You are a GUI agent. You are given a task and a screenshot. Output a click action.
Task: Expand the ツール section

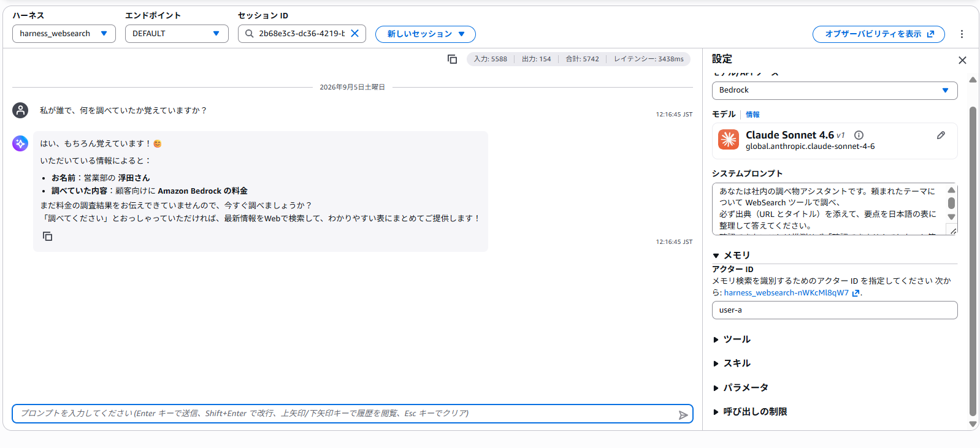731,339
